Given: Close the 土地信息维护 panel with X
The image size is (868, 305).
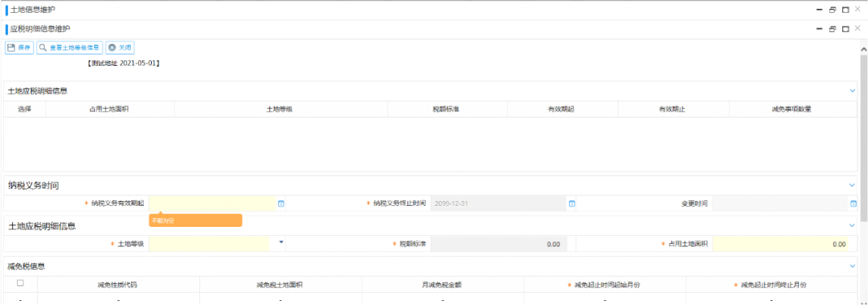Looking at the screenshot, I should (x=858, y=9).
